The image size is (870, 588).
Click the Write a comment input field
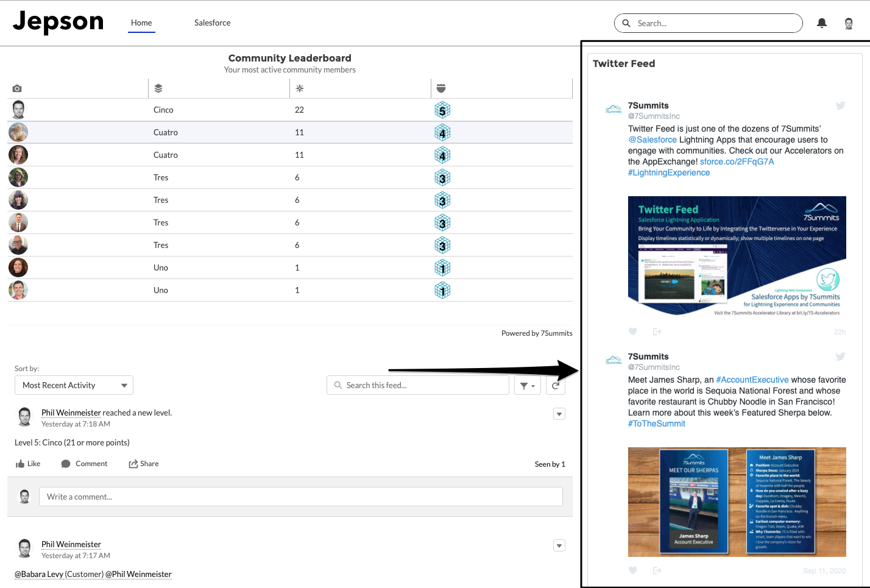[301, 496]
